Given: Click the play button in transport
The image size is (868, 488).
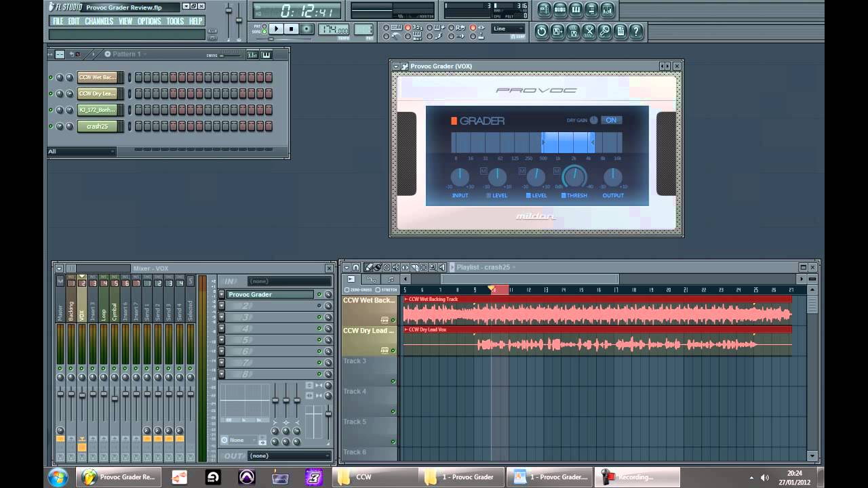Looking at the screenshot, I should coord(276,28).
